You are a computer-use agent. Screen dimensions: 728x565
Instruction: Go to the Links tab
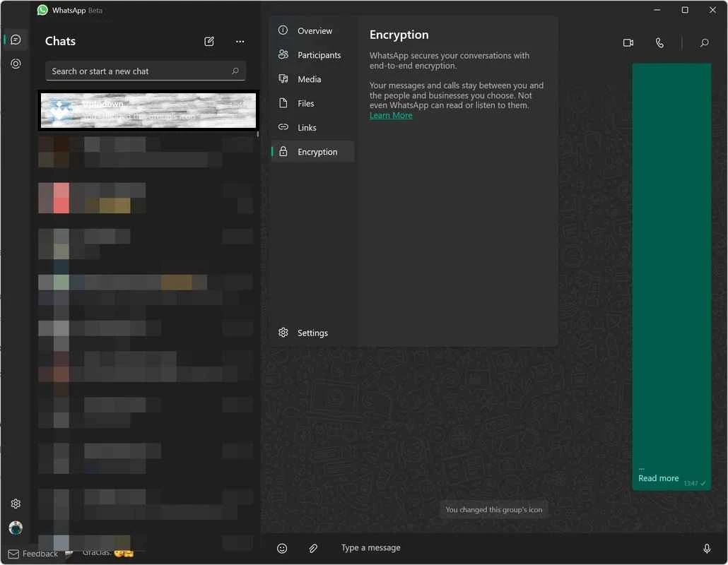(312, 127)
